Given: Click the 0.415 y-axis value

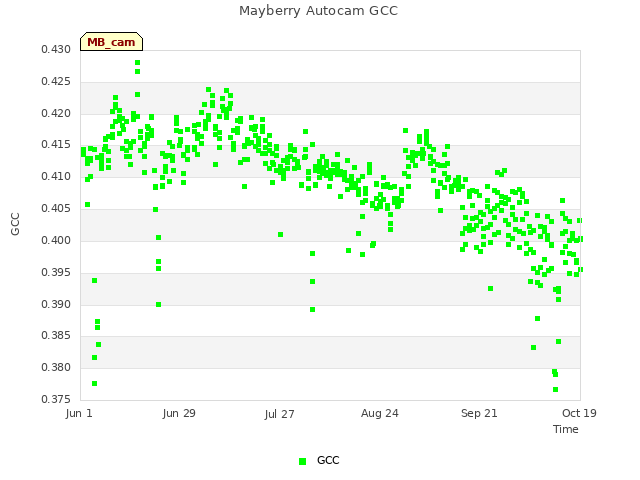Looking at the screenshot, I should pyautogui.click(x=56, y=144).
